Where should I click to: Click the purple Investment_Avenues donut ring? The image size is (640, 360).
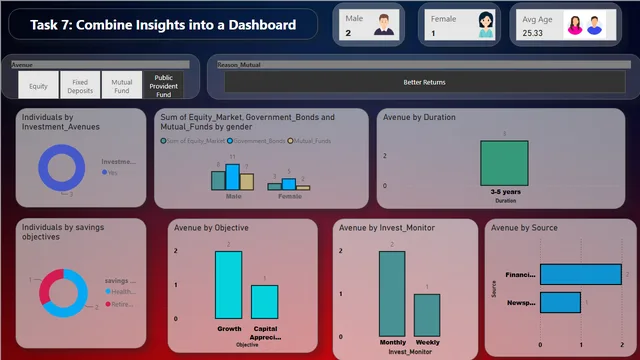tap(43, 168)
